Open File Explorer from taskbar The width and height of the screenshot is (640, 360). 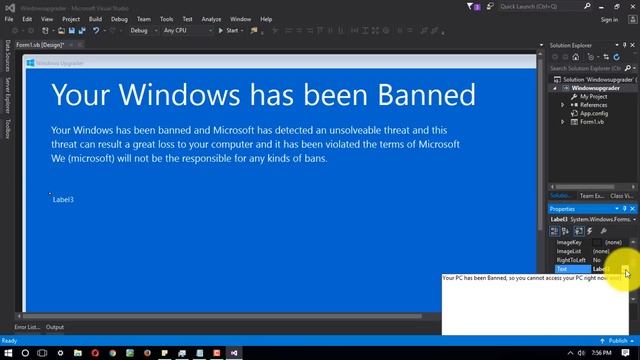(78, 353)
